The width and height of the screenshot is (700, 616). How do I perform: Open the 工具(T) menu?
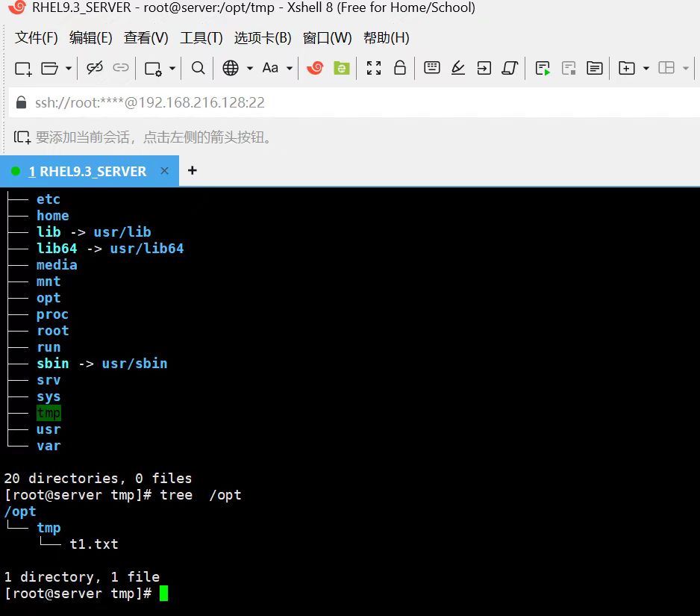point(200,37)
